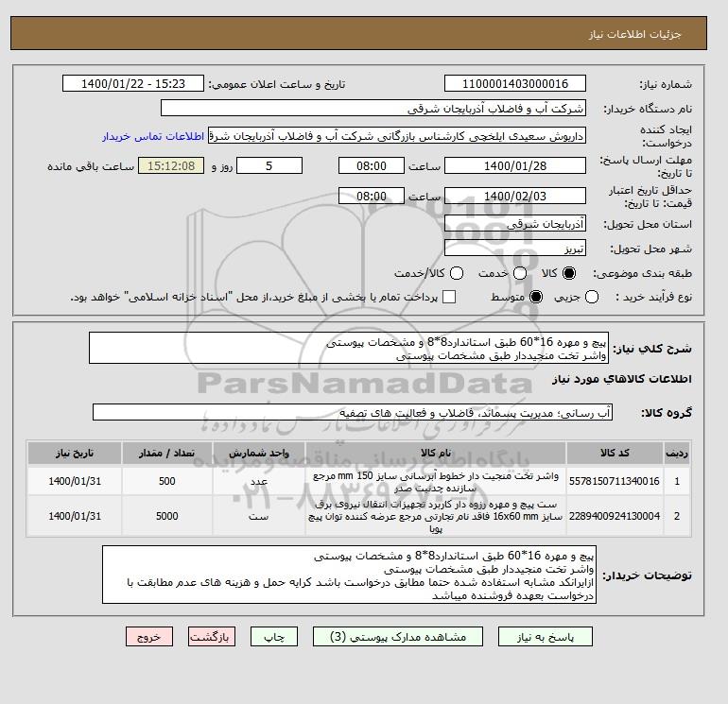Click the تعداد / مقدار column header
This screenshot has width=728, height=704.
click(x=167, y=453)
